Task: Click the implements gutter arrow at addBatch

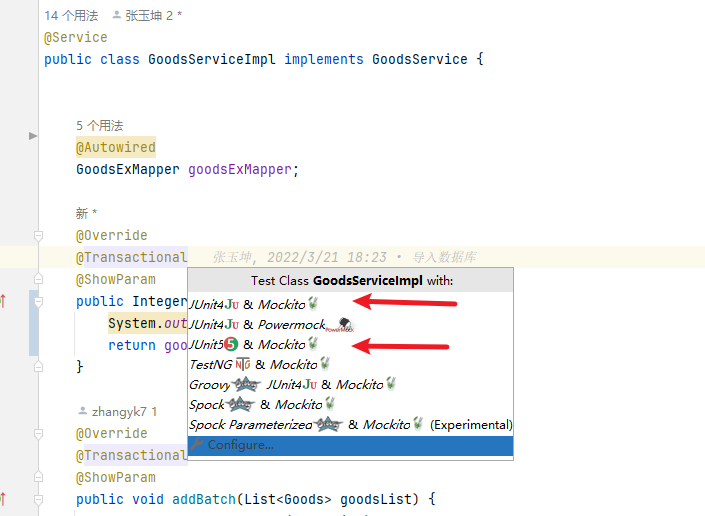Action: [x=3, y=499]
